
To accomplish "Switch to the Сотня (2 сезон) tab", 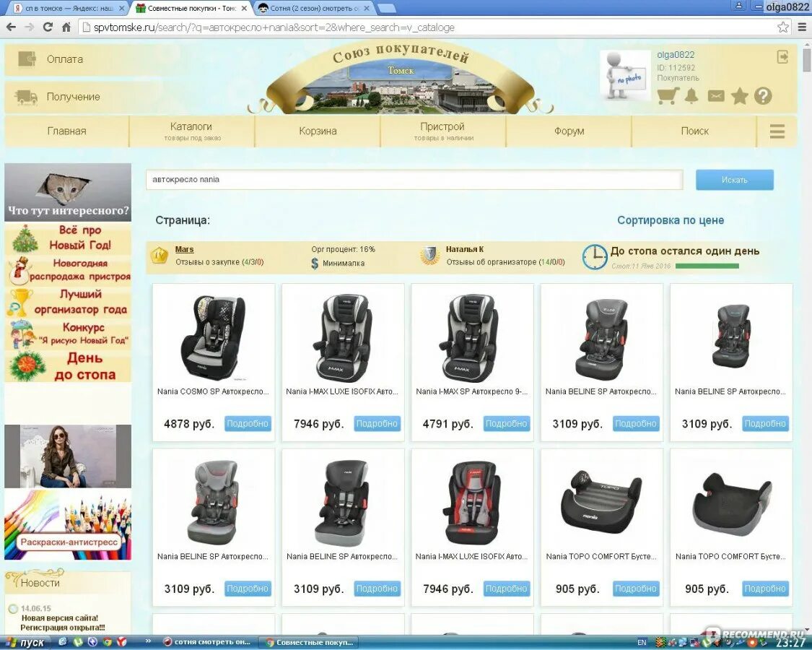I will (x=314, y=8).
